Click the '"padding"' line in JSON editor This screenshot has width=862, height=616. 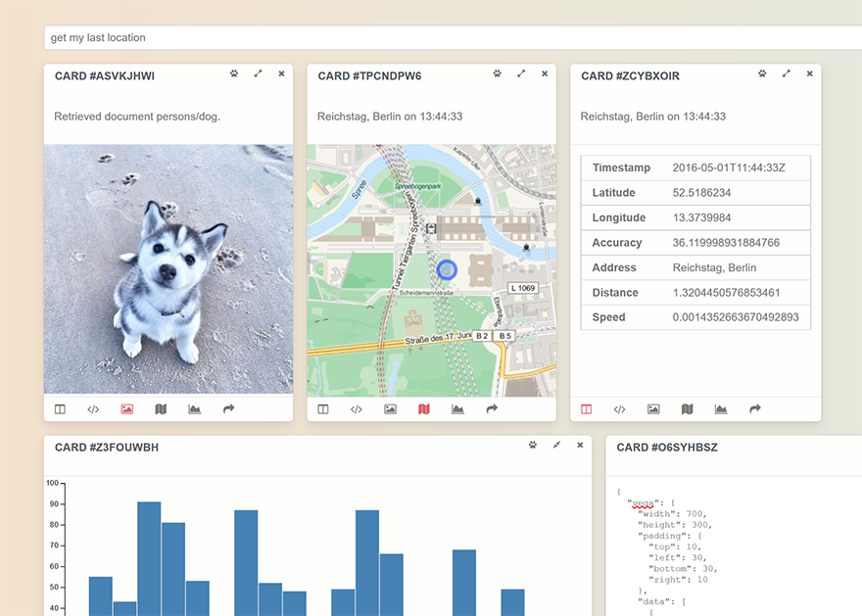(x=670, y=536)
